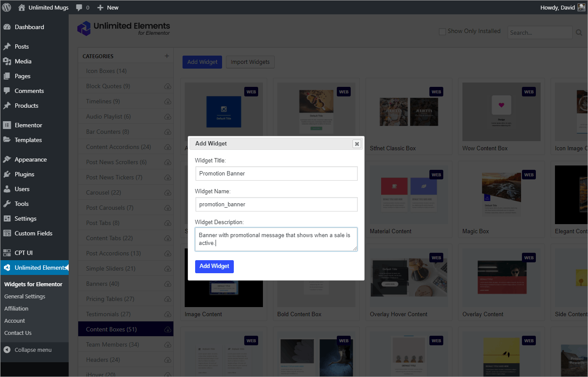588x377 pixels.
Task: Focus the widget search field
Action: tap(540, 33)
